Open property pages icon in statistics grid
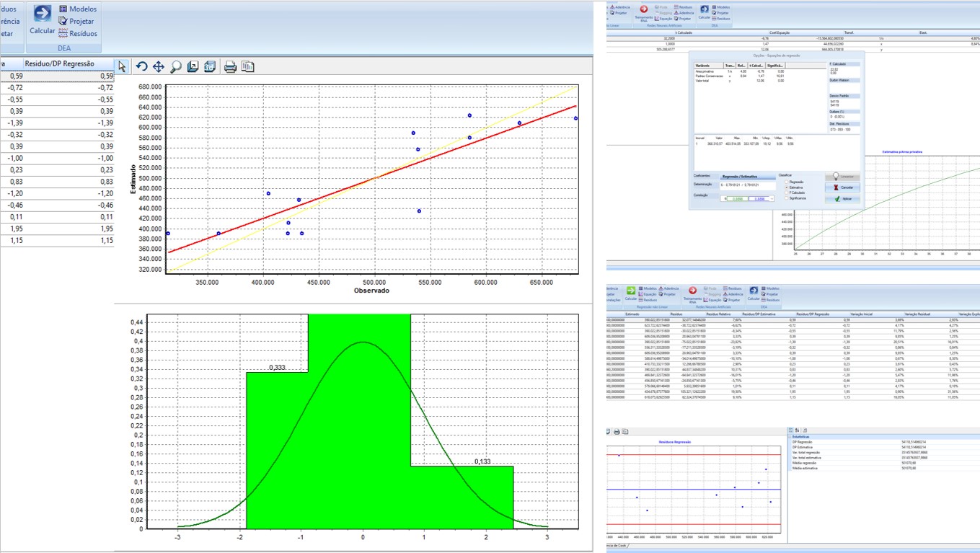 tap(805, 430)
